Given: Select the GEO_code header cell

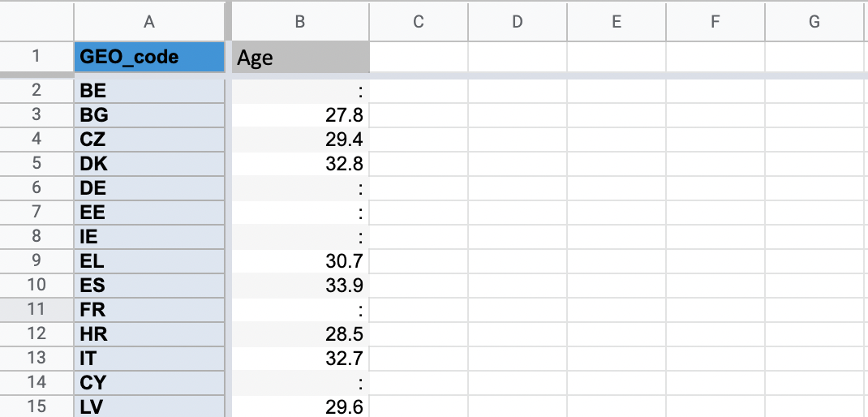Looking at the screenshot, I should point(148,58).
